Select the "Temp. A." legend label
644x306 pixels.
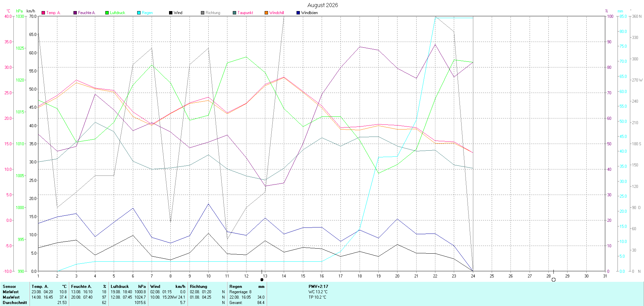(x=53, y=13)
